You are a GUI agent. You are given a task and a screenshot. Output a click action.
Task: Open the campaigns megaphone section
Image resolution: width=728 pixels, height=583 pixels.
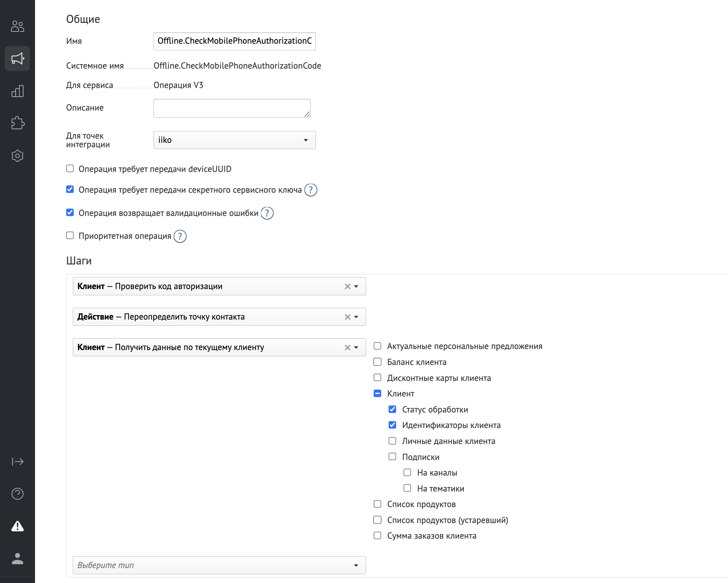click(x=17, y=59)
